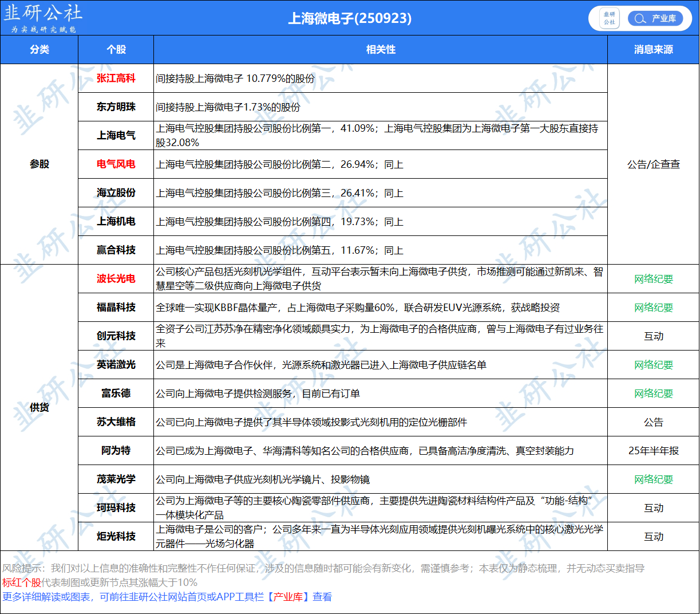Select the 个股 column header
This screenshot has width=700, height=614.
(x=116, y=50)
